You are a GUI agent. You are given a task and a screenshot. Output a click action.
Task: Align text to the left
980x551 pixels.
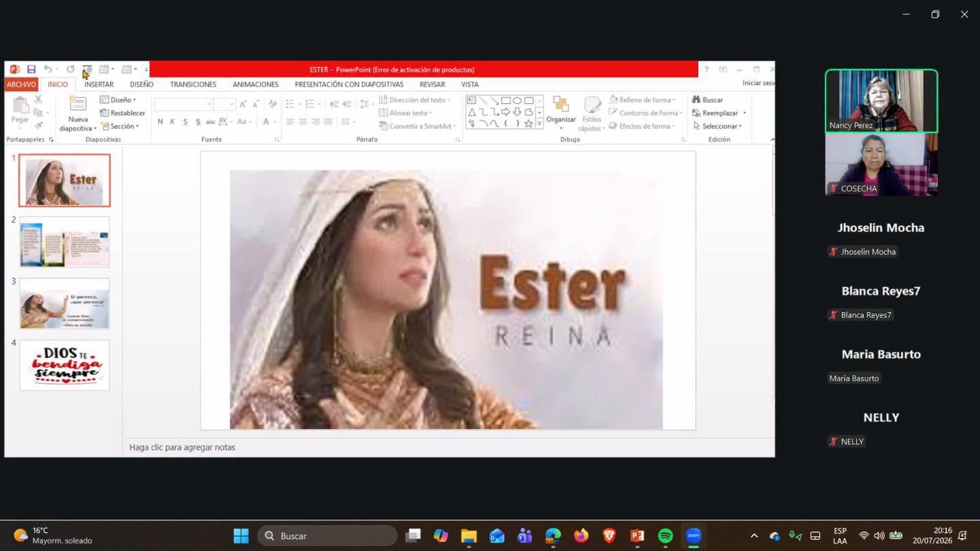(x=290, y=122)
